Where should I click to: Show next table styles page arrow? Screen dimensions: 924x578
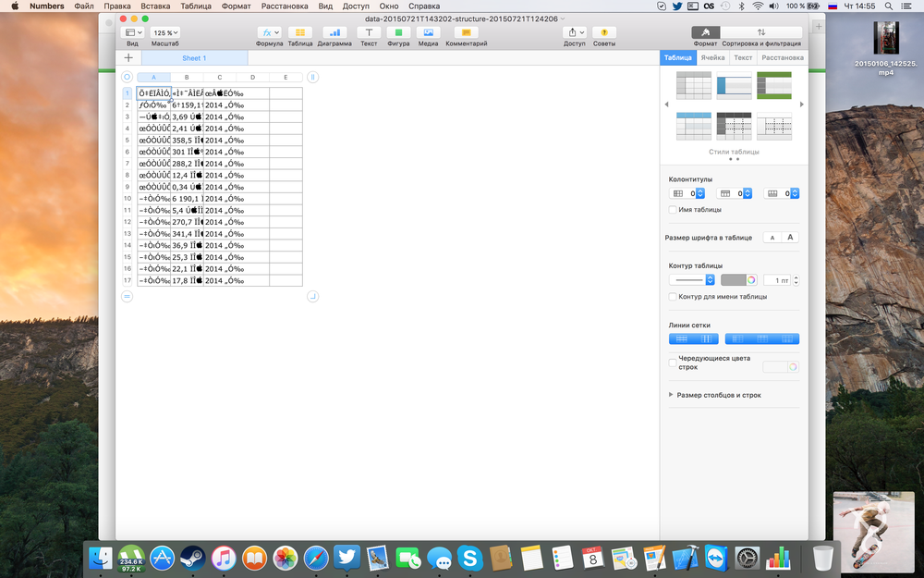tap(801, 105)
